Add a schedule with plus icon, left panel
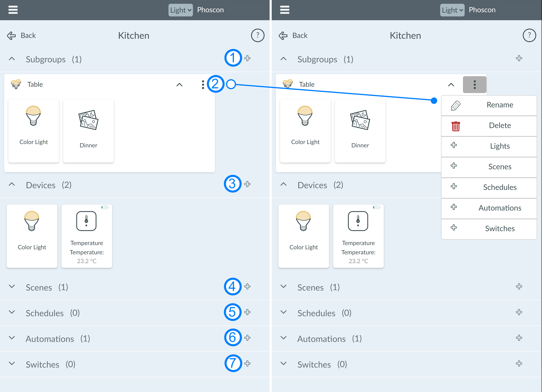Viewport: 542px width, 392px height. (x=247, y=312)
